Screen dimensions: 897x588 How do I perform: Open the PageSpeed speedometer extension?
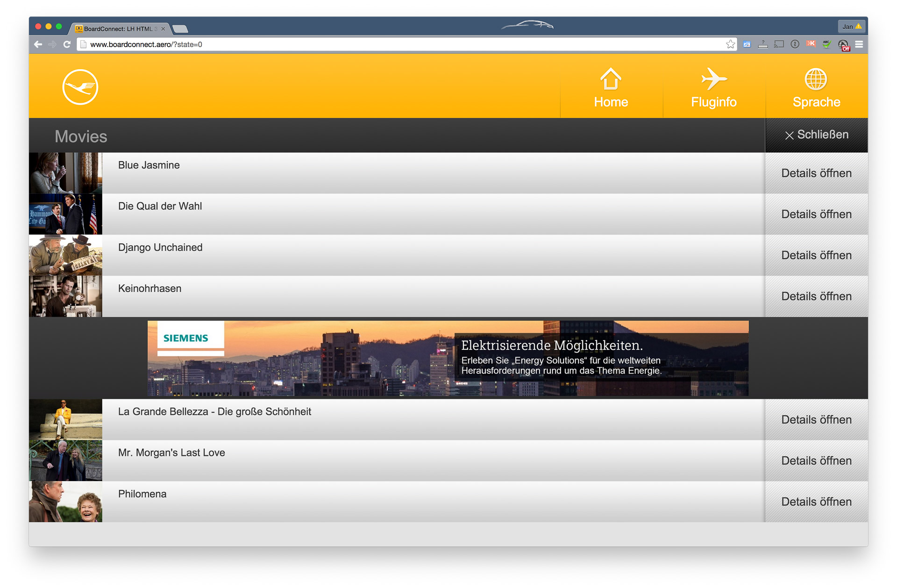747,44
